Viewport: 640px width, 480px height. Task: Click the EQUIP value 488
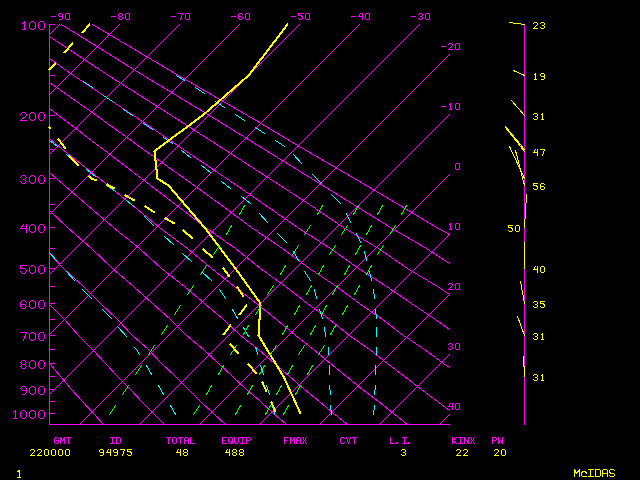236,453
